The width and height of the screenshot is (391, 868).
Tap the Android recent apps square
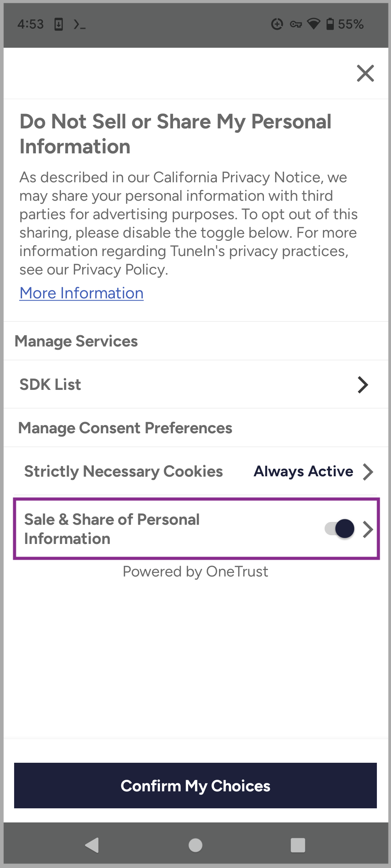pyautogui.click(x=298, y=845)
